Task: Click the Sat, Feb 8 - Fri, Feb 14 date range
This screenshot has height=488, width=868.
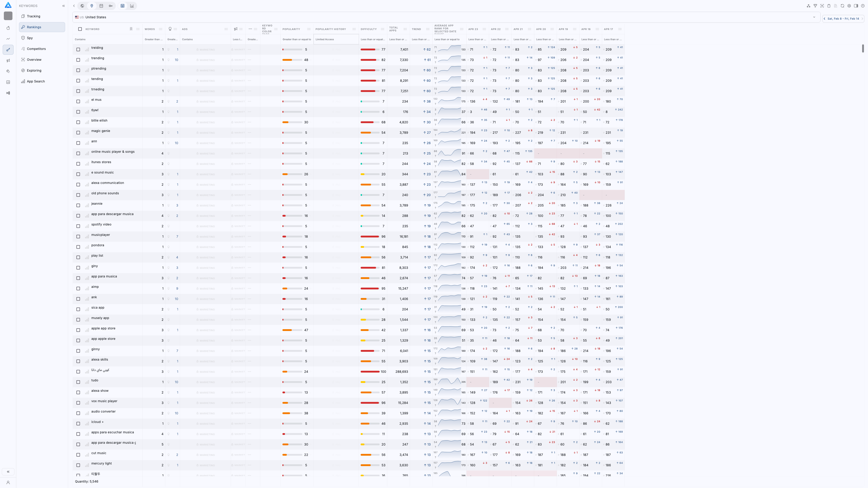Action: pyautogui.click(x=843, y=19)
